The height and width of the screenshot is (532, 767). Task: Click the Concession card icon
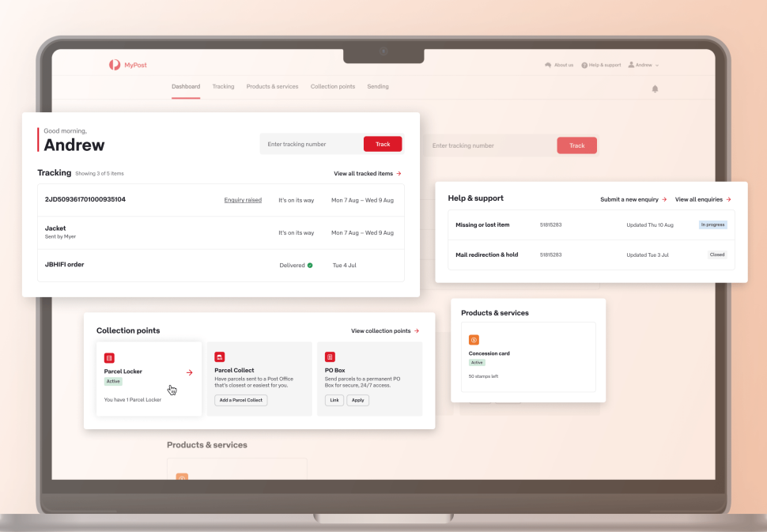474,339
